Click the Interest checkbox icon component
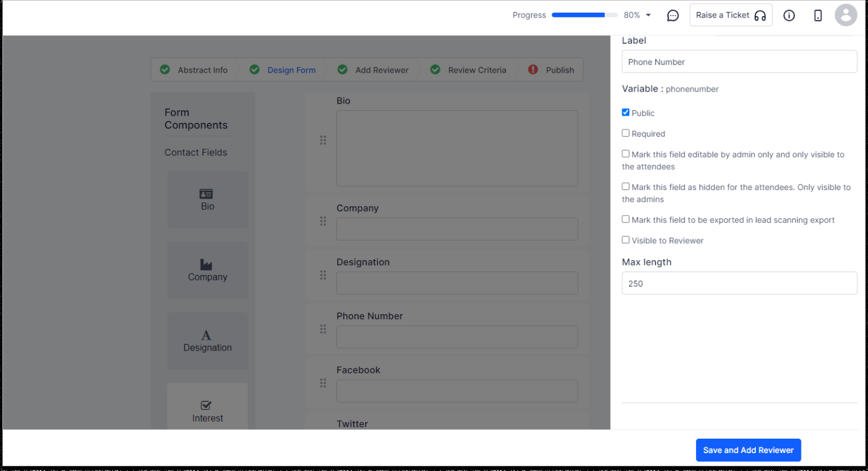Image resolution: width=868 pixels, height=471 pixels. [x=206, y=406]
